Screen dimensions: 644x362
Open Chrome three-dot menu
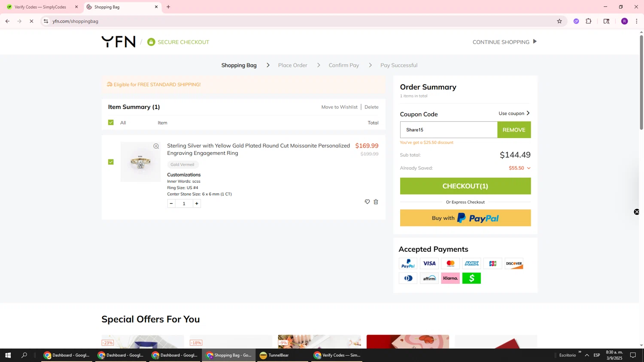click(637, 21)
